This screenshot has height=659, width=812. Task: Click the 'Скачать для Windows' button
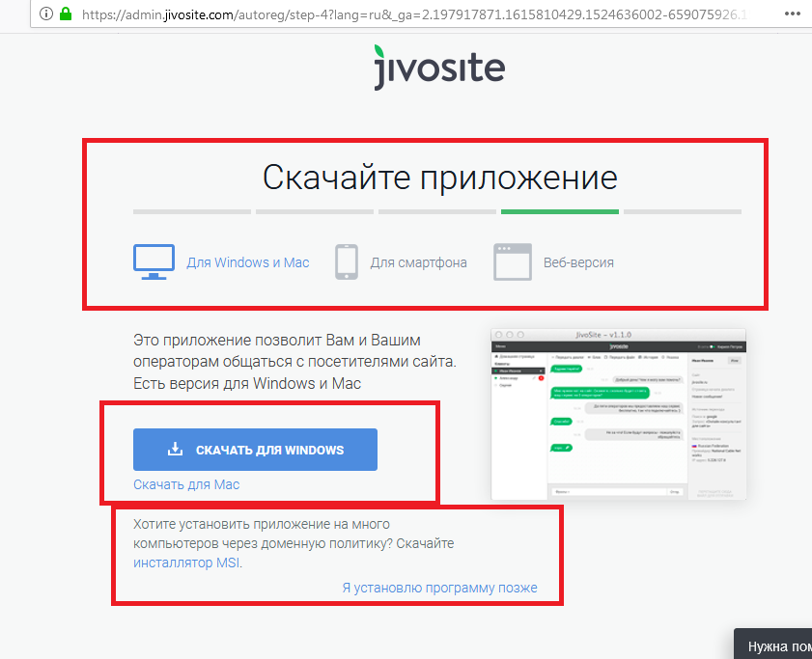[255, 450]
